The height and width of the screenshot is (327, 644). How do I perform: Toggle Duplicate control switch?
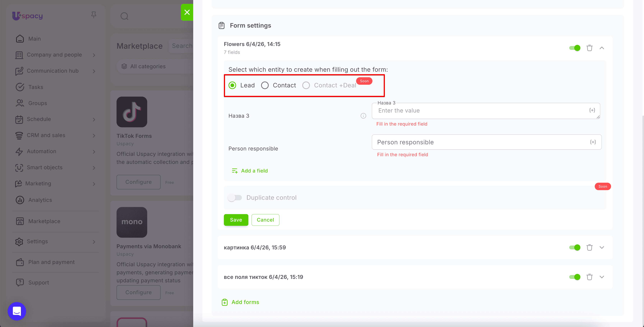(235, 198)
